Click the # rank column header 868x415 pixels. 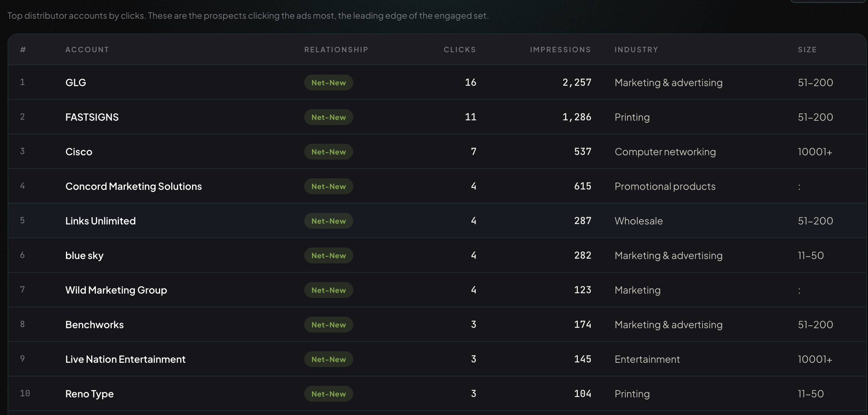23,50
